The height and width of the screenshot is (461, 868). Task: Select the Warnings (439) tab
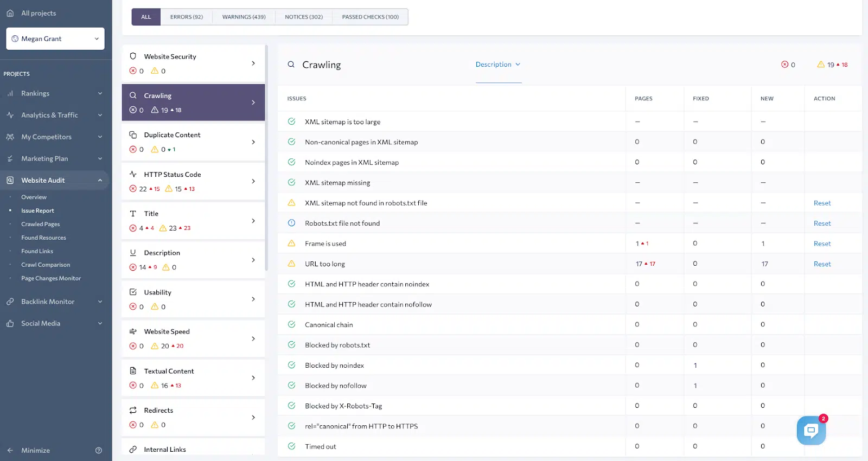pos(244,17)
